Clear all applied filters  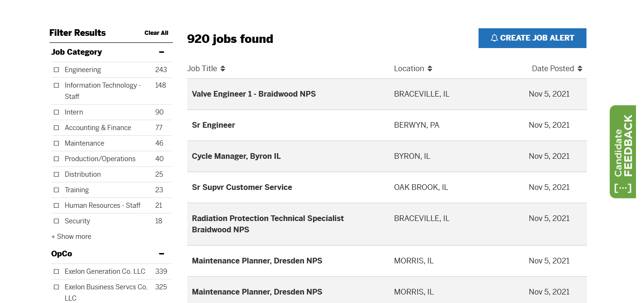point(156,33)
